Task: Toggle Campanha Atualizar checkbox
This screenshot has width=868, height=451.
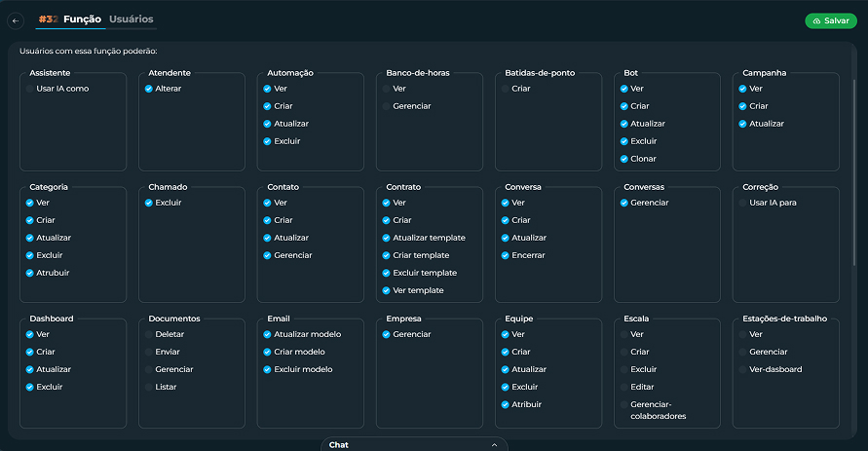Action: click(743, 124)
